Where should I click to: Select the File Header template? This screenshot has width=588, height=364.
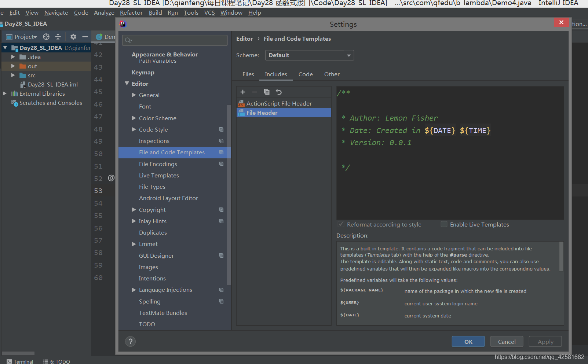coord(284,113)
